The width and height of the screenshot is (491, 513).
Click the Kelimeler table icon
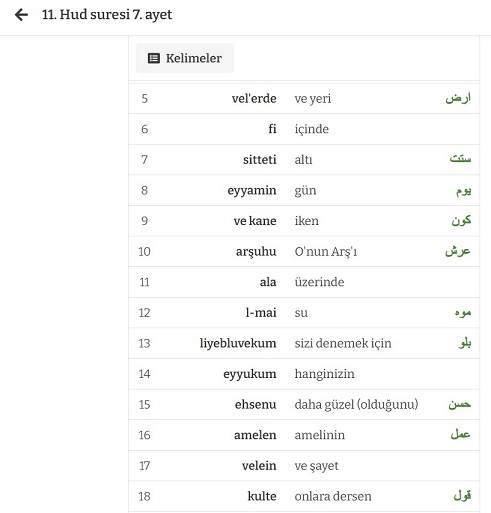tap(154, 58)
